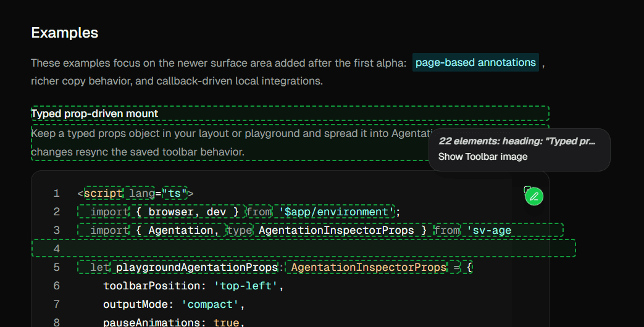Click the 'import' keyword on line 3

109,230
